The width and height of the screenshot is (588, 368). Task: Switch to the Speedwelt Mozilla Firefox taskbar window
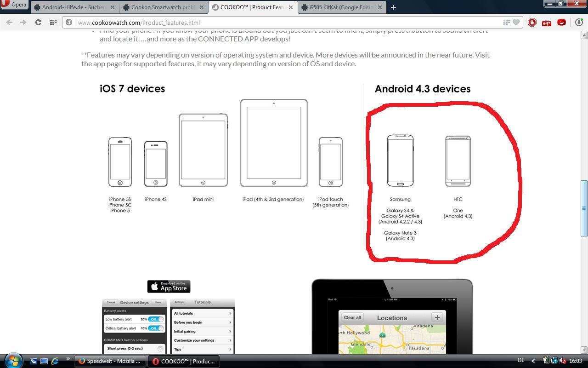click(110, 361)
